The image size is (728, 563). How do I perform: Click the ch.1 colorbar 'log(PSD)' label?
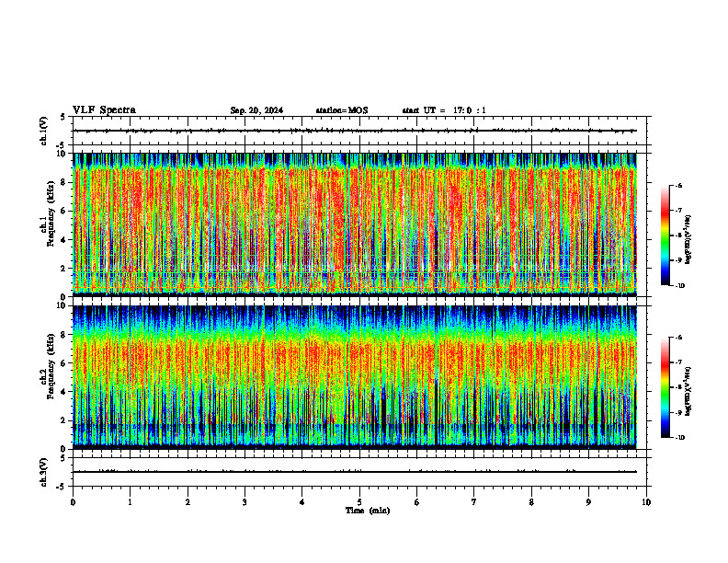point(688,240)
